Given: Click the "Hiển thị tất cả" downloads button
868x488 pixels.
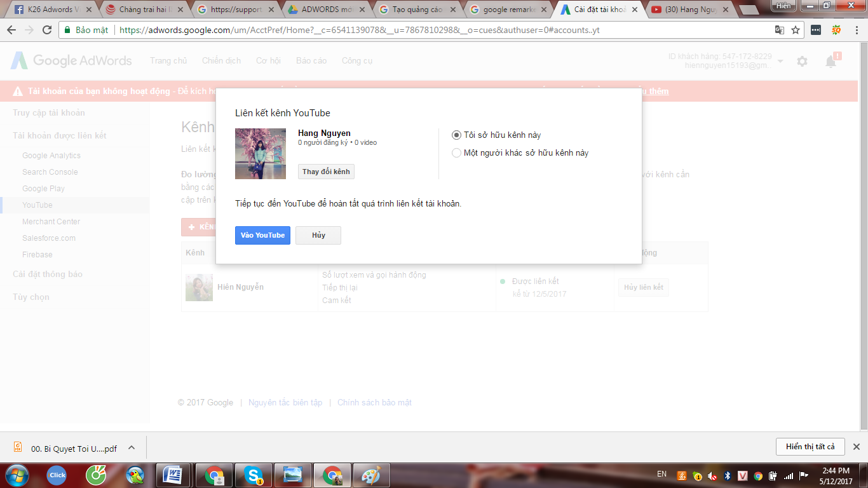Looking at the screenshot, I should click(810, 447).
